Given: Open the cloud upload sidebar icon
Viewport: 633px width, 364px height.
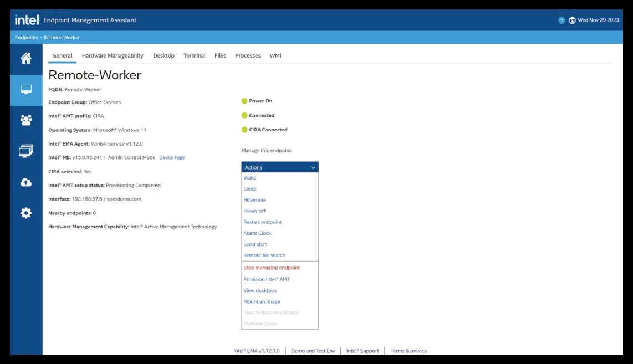Looking at the screenshot, I should (x=26, y=182).
